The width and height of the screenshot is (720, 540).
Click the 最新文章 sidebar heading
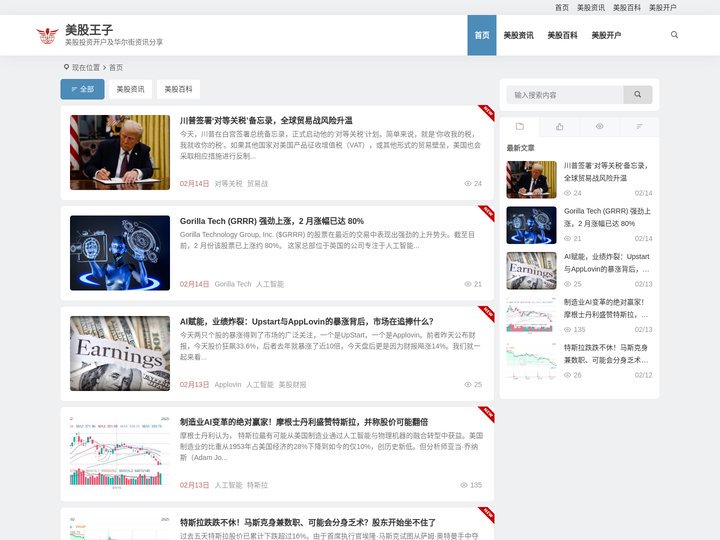click(x=520, y=148)
